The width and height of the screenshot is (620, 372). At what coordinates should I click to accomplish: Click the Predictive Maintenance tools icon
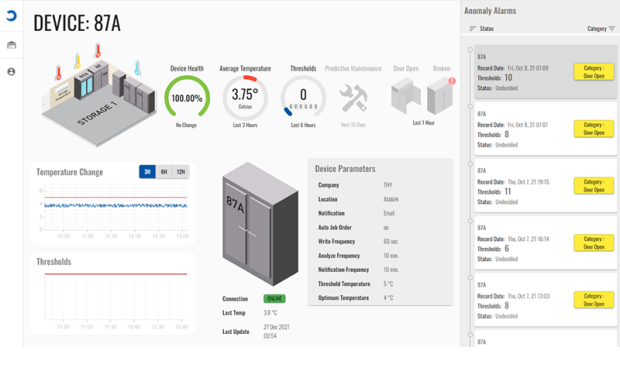[353, 98]
